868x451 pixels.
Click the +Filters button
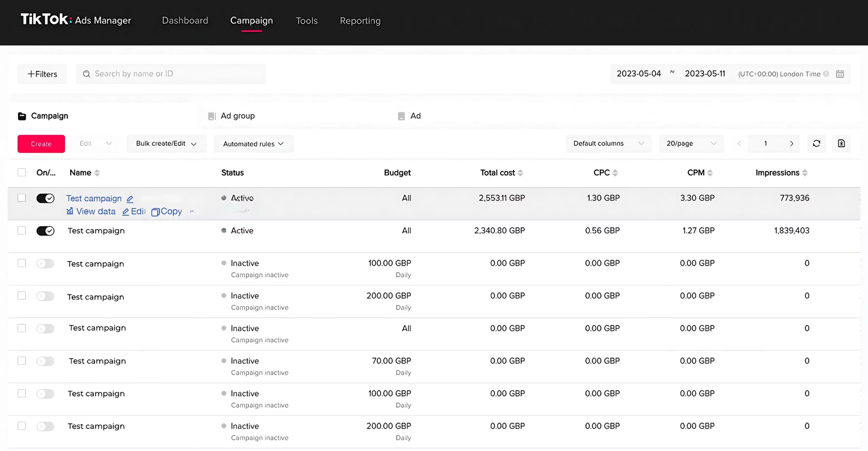[x=42, y=74]
